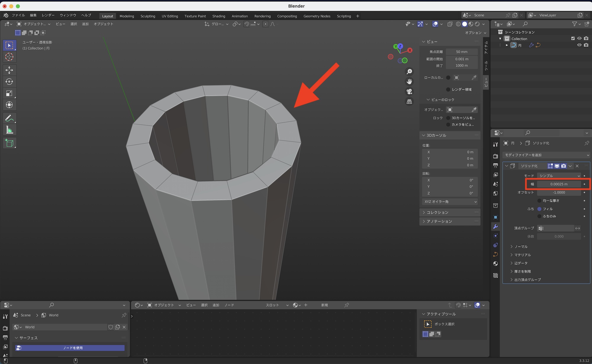Enable the レンダー領域 checkbox
This screenshot has width=592, height=364.
448,89
